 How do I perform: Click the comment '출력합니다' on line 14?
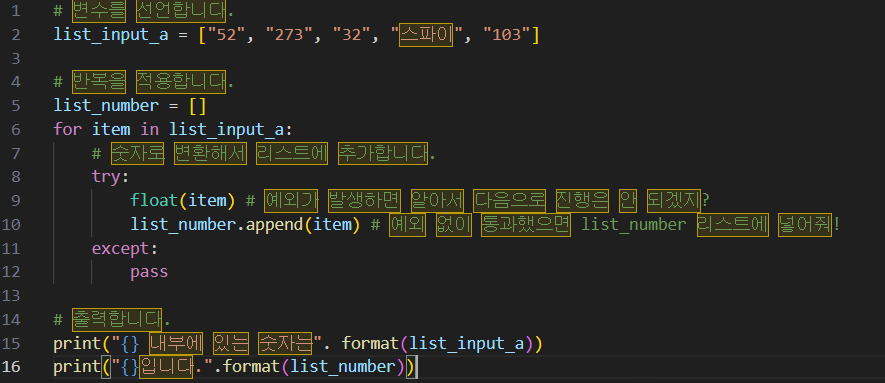click(x=117, y=319)
